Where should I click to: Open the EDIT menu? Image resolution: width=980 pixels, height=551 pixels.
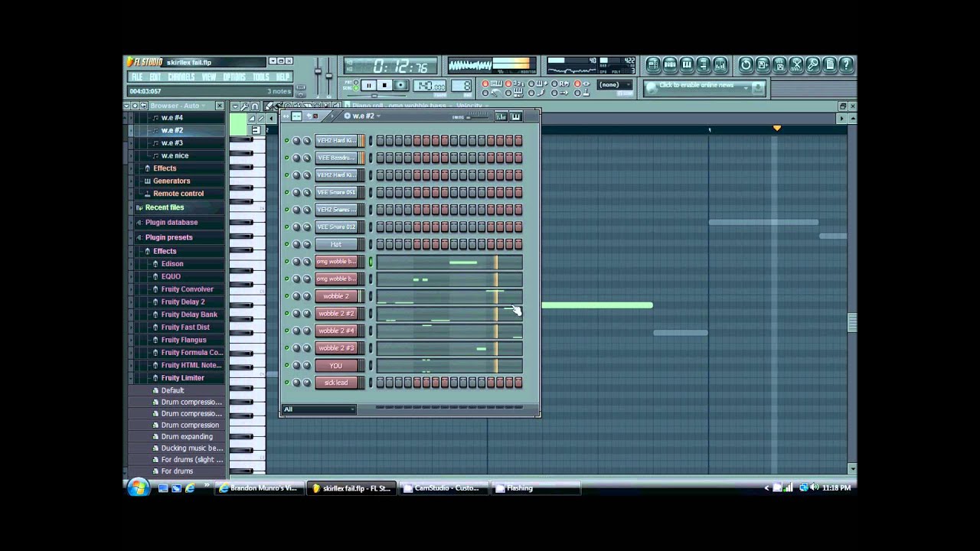click(155, 77)
